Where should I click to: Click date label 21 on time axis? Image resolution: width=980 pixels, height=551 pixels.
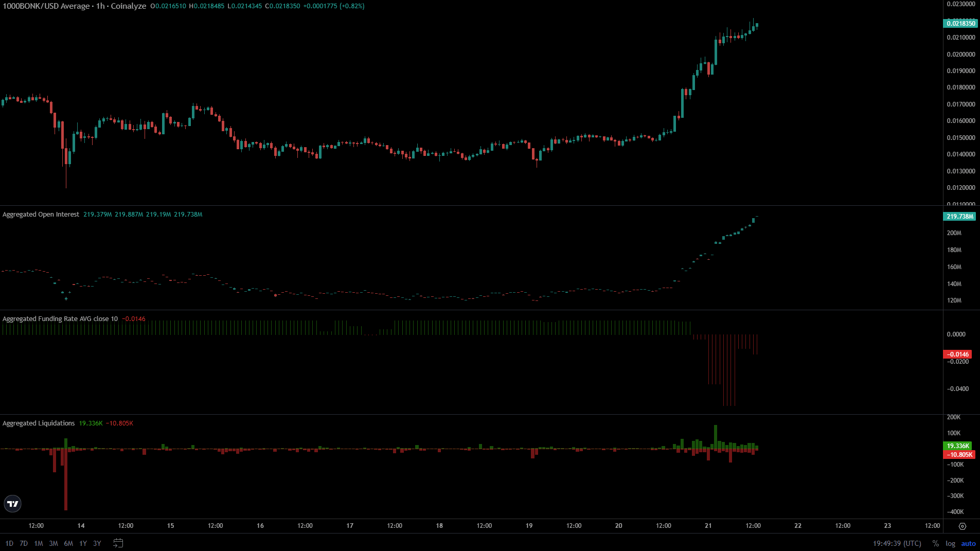point(708,526)
